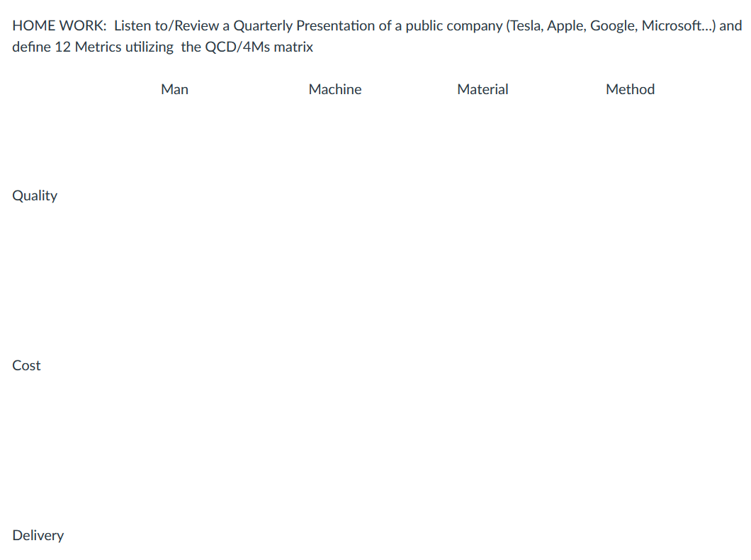Click the Material column header
The width and height of the screenshot is (751, 560).
(x=482, y=89)
